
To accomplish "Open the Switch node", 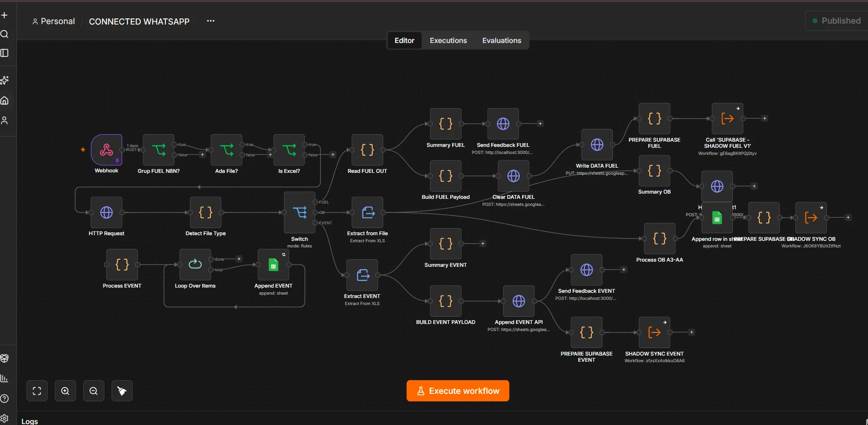I will pyautogui.click(x=300, y=212).
